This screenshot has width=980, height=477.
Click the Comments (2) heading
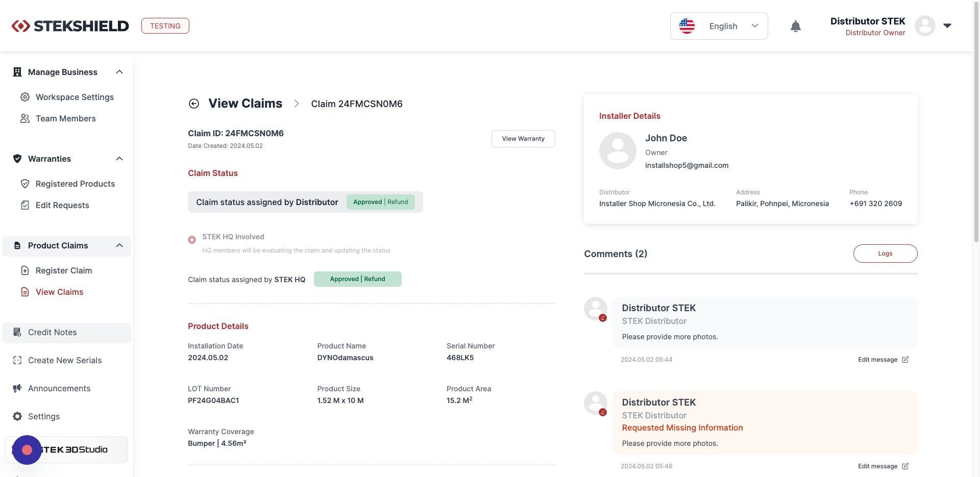[616, 254]
